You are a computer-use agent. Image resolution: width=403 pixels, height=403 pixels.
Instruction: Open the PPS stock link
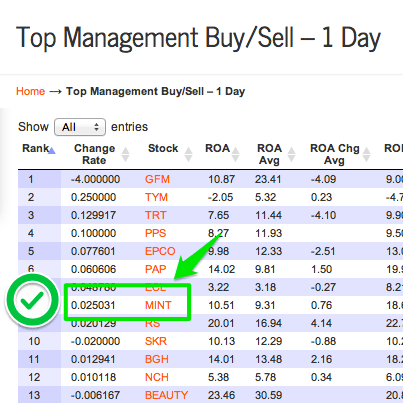tap(155, 233)
